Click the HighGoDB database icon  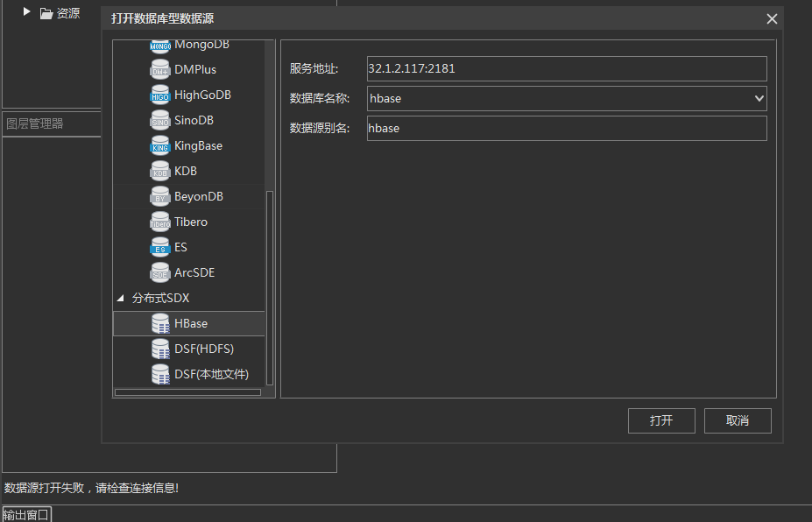160,95
